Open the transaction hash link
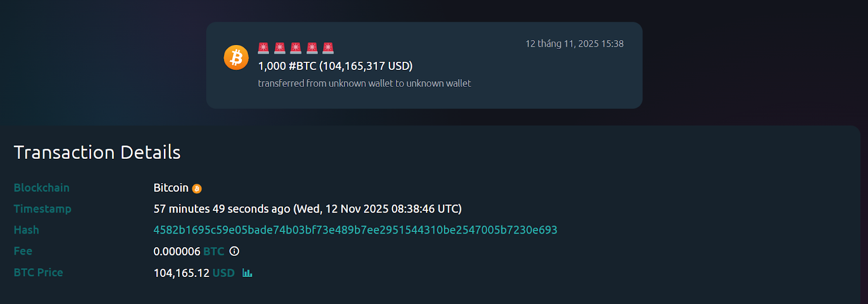 (x=355, y=230)
